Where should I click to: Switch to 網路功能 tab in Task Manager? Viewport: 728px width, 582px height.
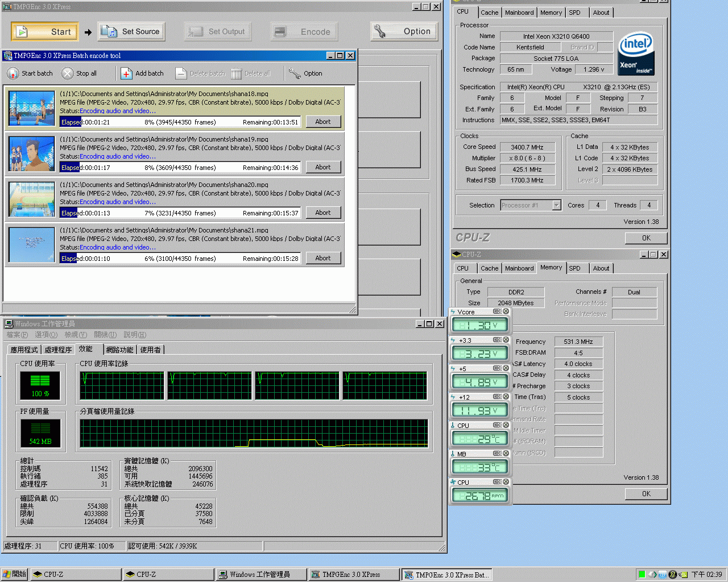tap(119, 350)
